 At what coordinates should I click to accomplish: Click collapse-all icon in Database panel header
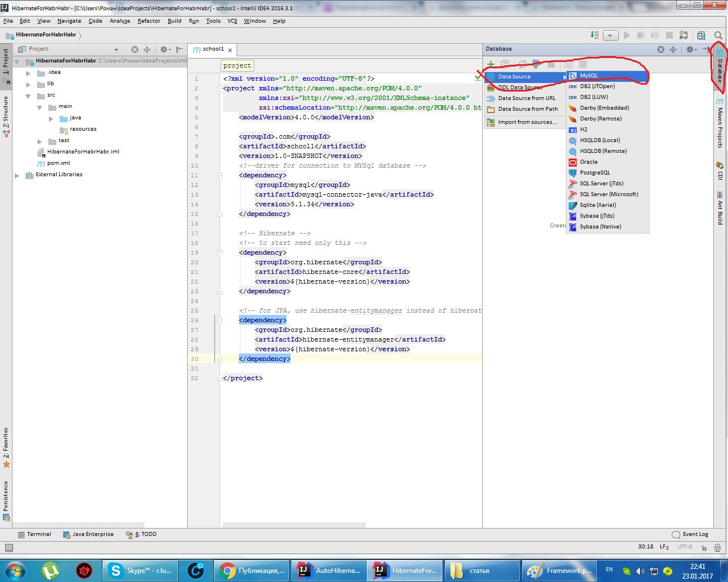pyautogui.click(x=673, y=49)
